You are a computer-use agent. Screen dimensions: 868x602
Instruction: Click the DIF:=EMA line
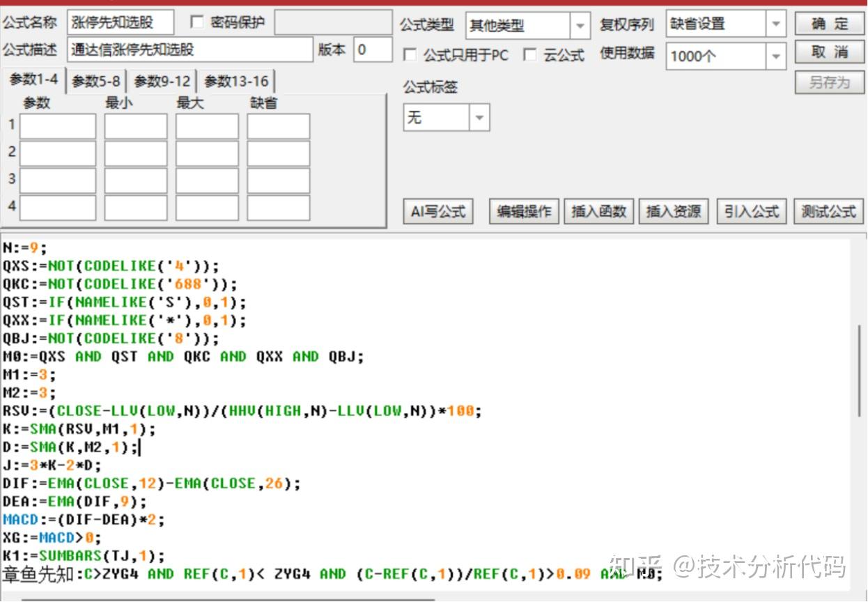click(x=152, y=483)
